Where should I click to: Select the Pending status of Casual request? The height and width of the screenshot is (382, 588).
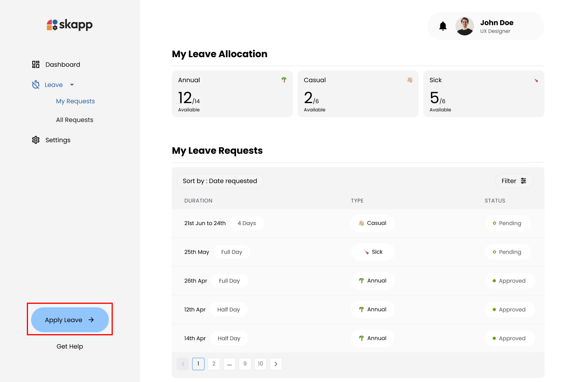click(x=507, y=223)
